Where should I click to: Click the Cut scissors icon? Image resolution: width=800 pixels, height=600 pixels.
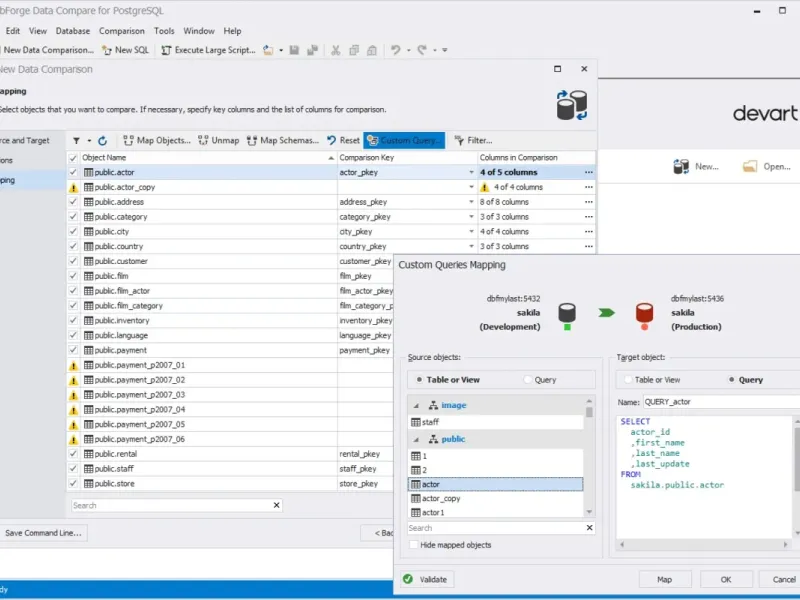coord(335,50)
